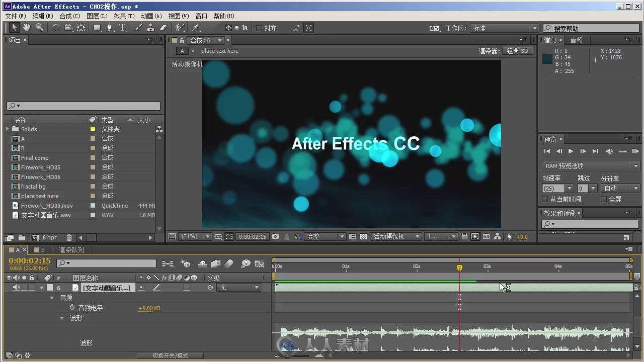Delete selected project item with trash icon
The width and height of the screenshot is (644, 362).
(x=69, y=237)
